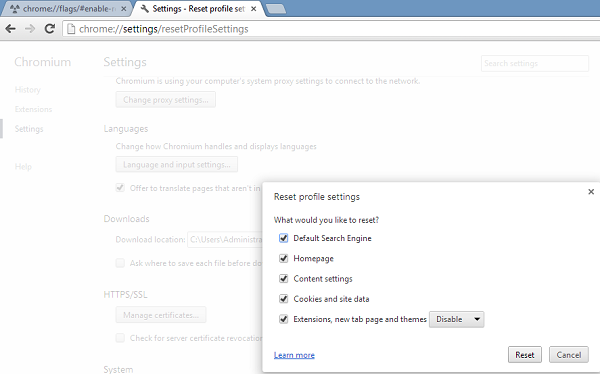The image size is (600, 374).
Task: Close the Settings tab with its X
Action: coord(253,9)
